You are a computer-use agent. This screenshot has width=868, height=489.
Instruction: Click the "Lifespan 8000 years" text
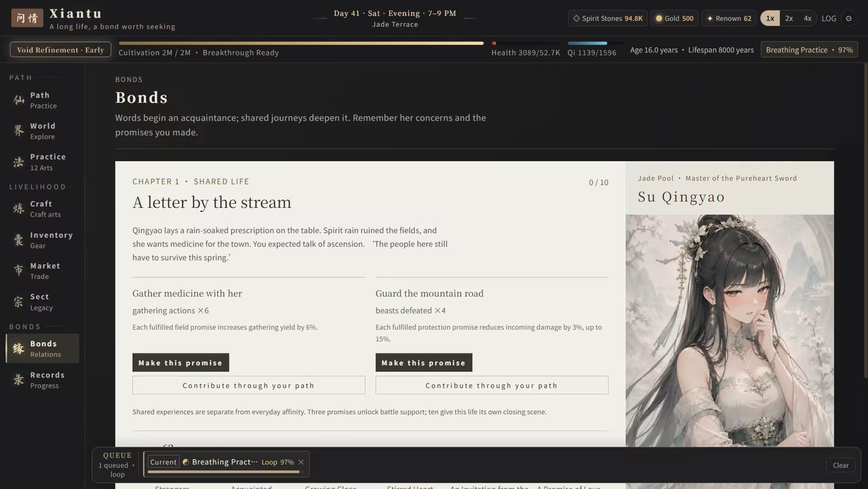pos(721,50)
